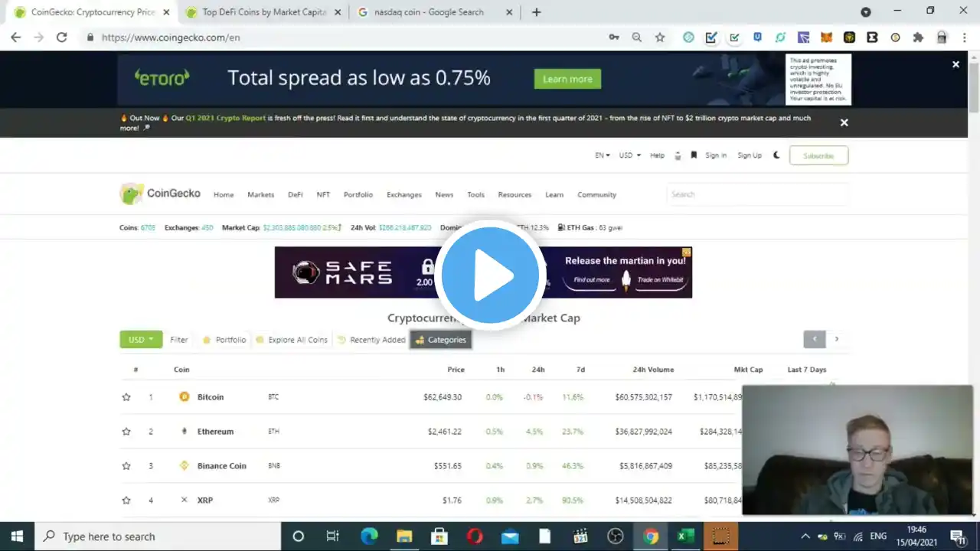Click the zoom magnifier icon in address bar
Image resolution: width=980 pixels, height=551 pixels.
tap(637, 37)
